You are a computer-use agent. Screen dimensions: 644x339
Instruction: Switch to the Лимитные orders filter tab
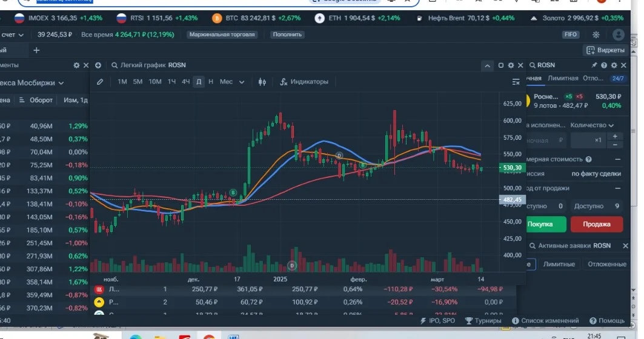[x=559, y=265]
